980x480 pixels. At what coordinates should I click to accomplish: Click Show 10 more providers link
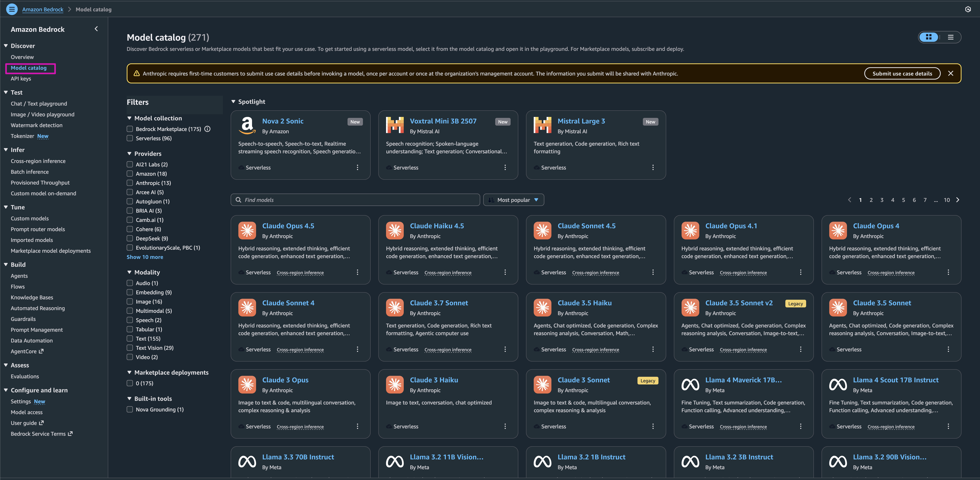[145, 257]
